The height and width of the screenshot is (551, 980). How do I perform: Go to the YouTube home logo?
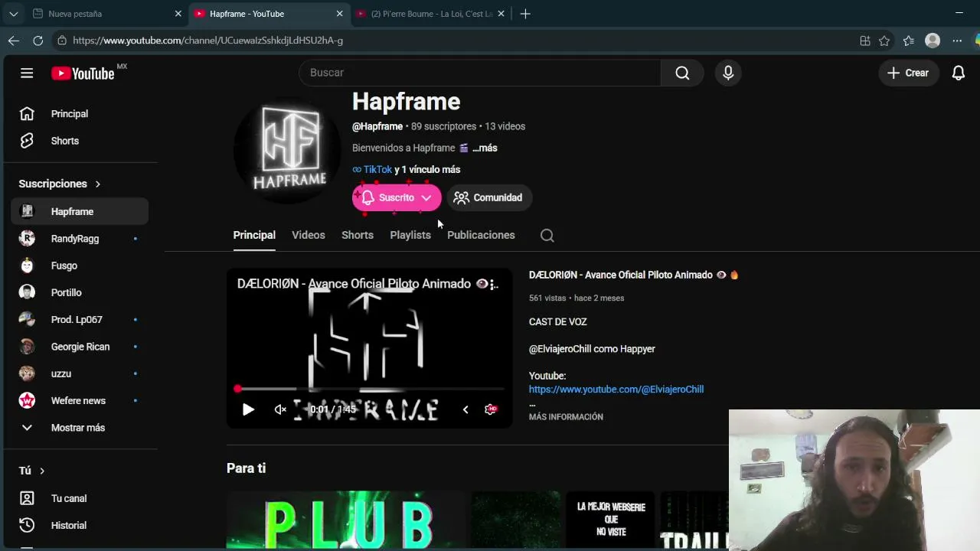83,73
